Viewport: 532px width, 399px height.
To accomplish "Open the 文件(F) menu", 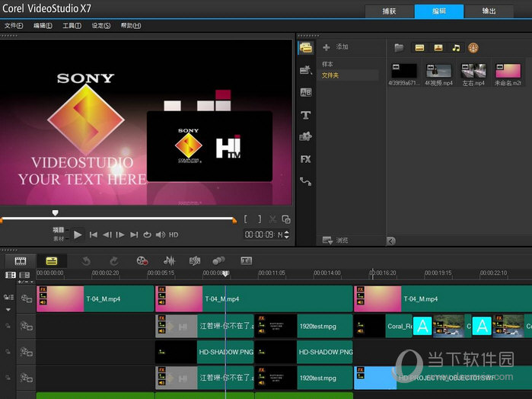I will point(14,25).
